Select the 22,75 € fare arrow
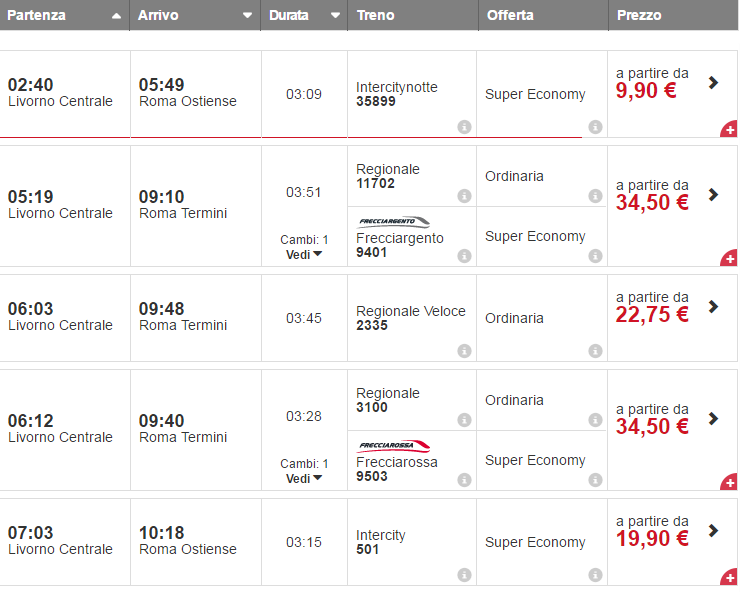 (713, 307)
